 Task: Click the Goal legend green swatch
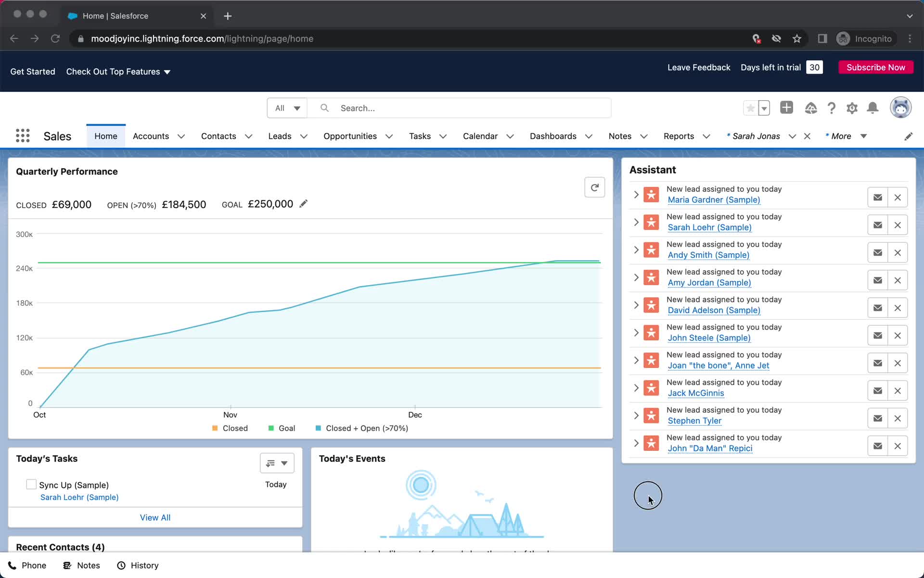click(x=271, y=428)
